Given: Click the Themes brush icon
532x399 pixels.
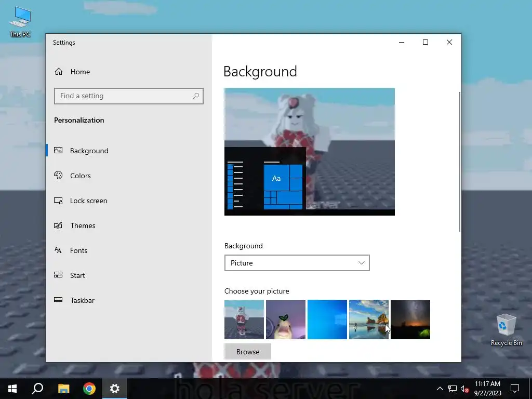Looking at the screenshot, I should point(58,225).
